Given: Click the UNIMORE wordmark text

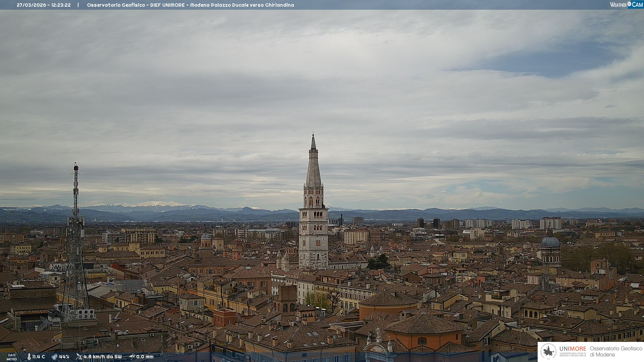Looking at the screenshot, I should (x=573, y=349).
